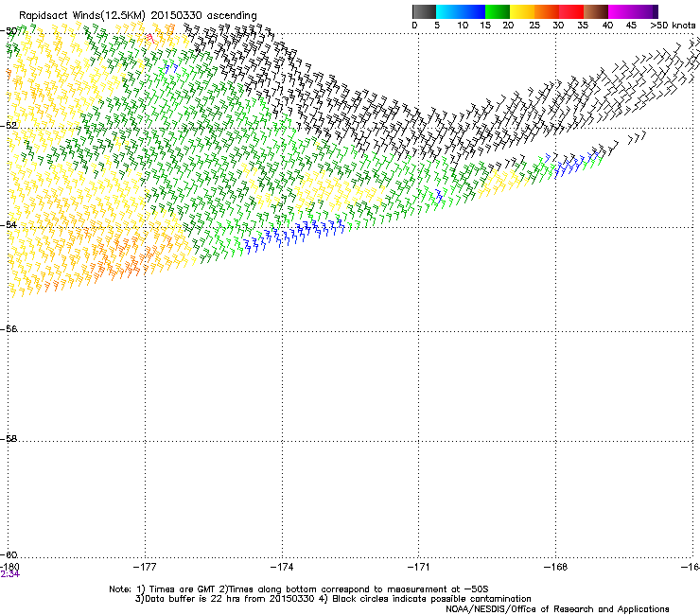Click the yellow 20-25 knots legend band
Screen dimensions: 700x615
pyautogui.click(x=522, y=11)
